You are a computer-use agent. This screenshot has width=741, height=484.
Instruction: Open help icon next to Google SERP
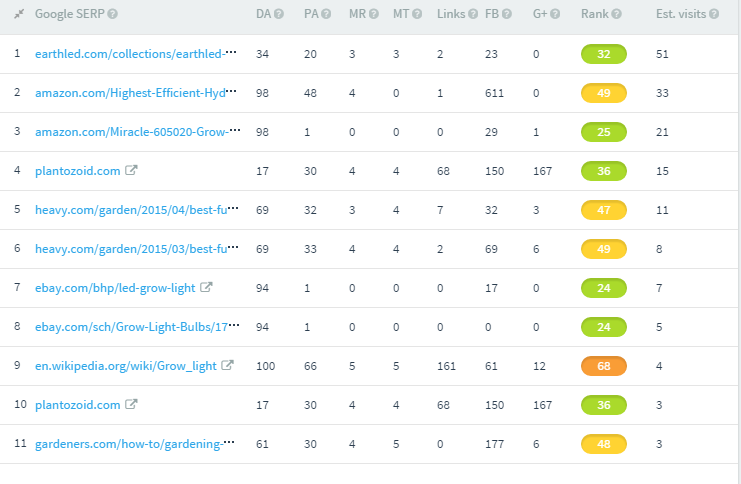112,14
